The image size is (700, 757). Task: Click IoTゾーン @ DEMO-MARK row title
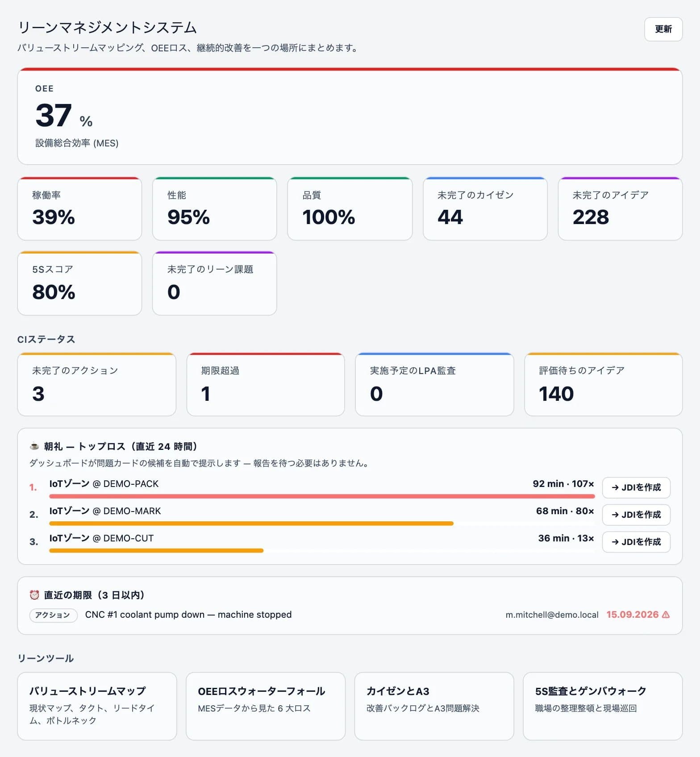[105, 511]
